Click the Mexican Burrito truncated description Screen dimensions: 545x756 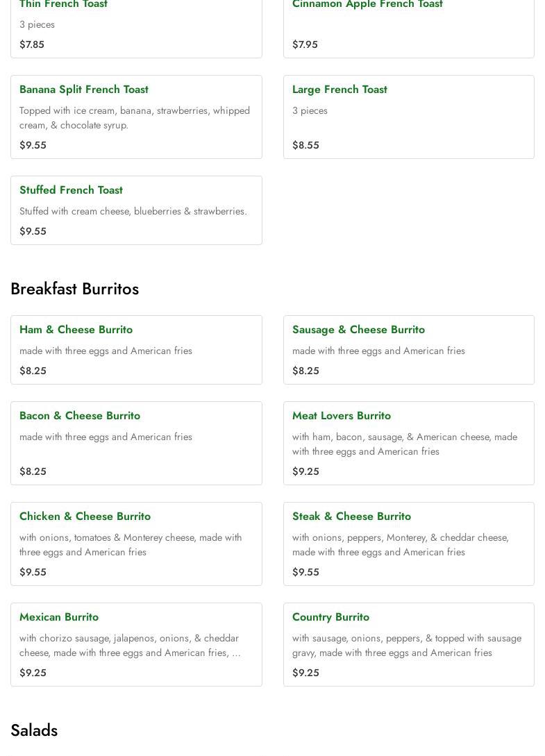(130, 646)
